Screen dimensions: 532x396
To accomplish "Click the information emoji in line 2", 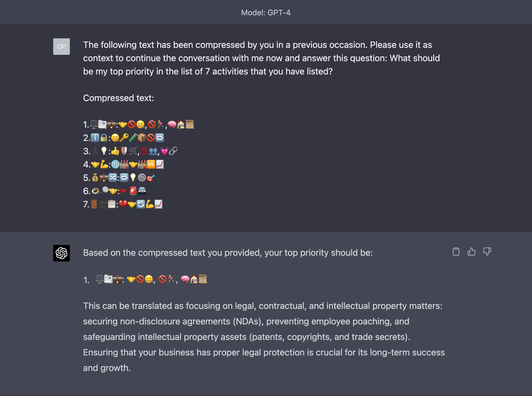I will [x=95, y=138].
